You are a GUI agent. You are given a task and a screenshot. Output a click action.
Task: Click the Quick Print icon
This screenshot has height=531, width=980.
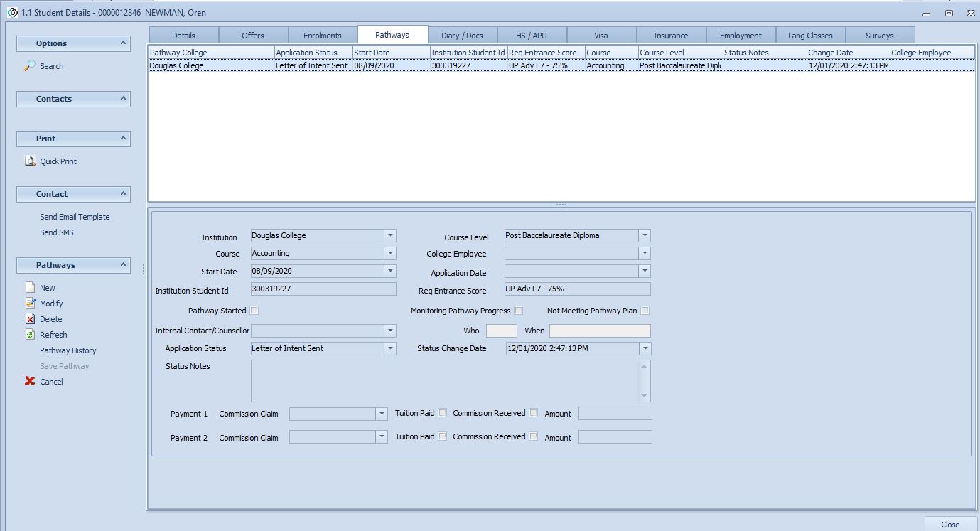30,161
